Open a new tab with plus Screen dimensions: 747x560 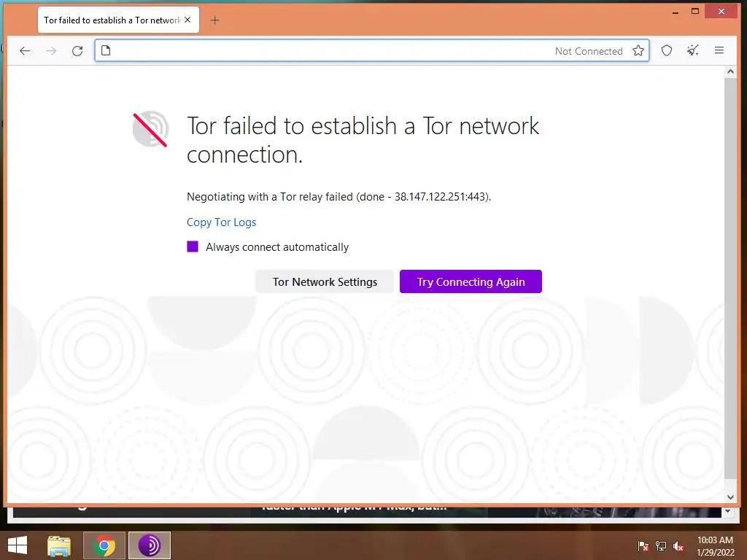pos(215,20)
